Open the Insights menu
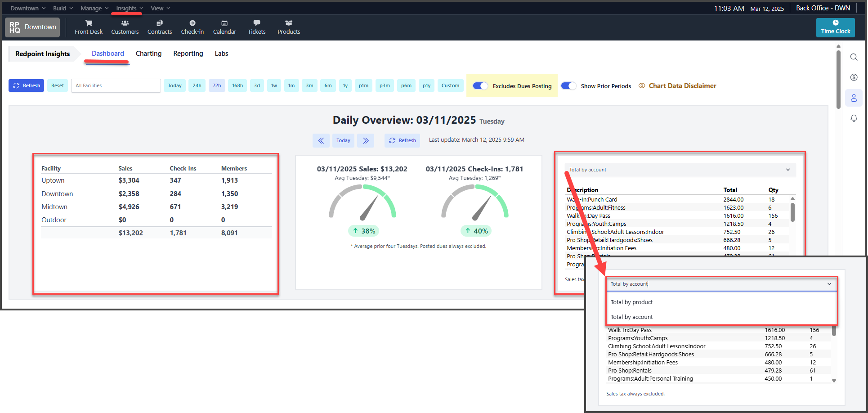Screen dimensions: 868x413 click(x=130, y=8)
